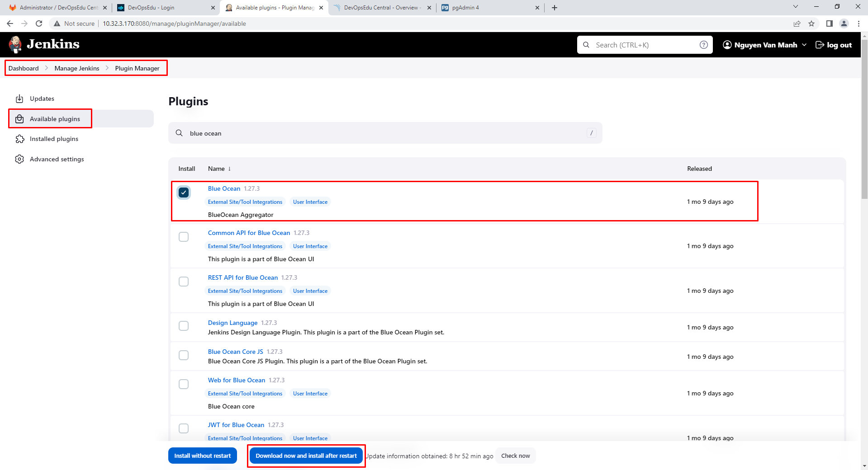Focus the blue ocean plugin filter field
This screenshot has width=868, height=470.
[x=385, y=133]
